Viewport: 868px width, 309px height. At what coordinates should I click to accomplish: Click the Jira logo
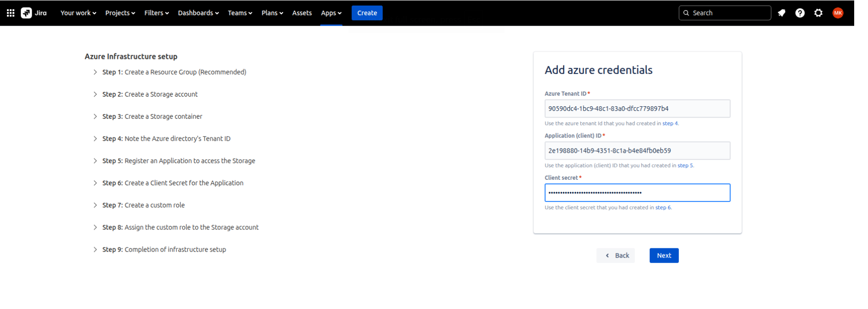coord(34,13)
